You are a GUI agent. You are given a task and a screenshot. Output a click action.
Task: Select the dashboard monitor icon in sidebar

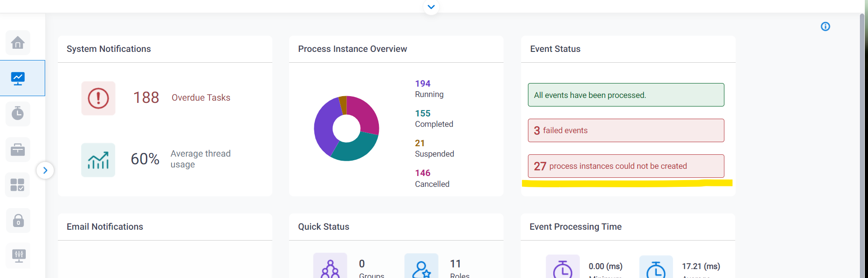[x=18, y=79]
